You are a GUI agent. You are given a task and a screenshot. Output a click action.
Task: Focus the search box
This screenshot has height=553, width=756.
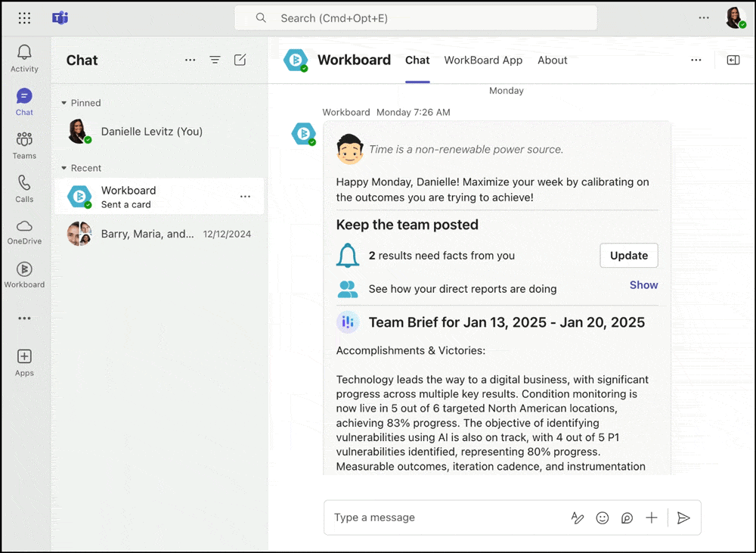[416, 18]
